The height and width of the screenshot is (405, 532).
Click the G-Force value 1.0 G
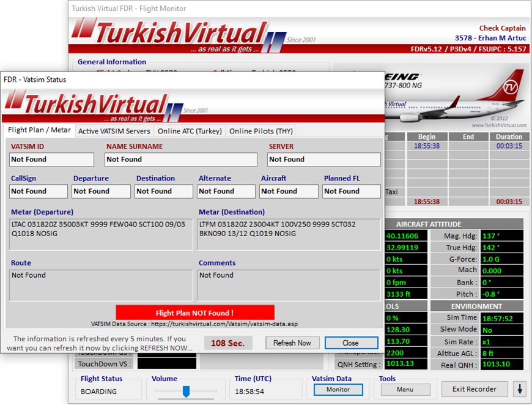coord(502,259)
